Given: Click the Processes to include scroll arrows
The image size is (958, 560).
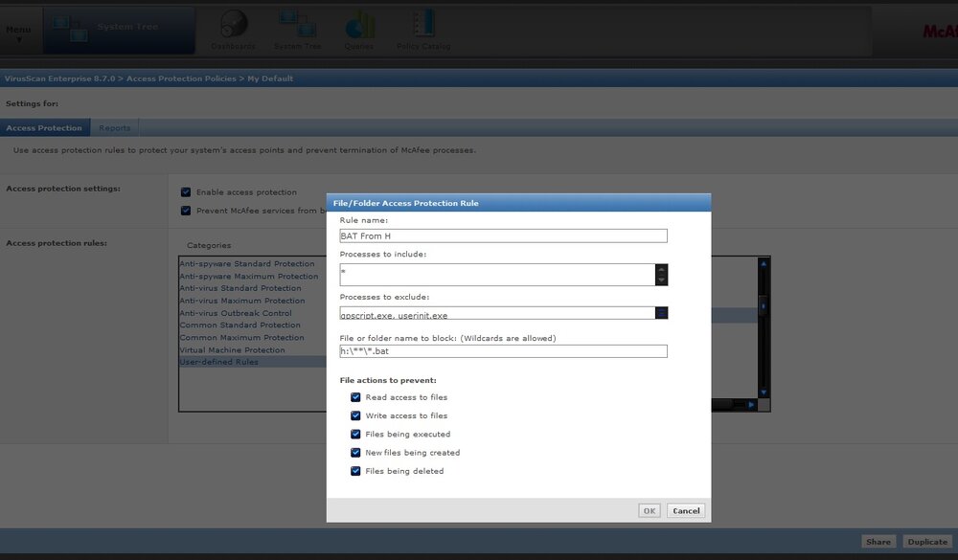Looking at the screenshot, I should (661, 275).
